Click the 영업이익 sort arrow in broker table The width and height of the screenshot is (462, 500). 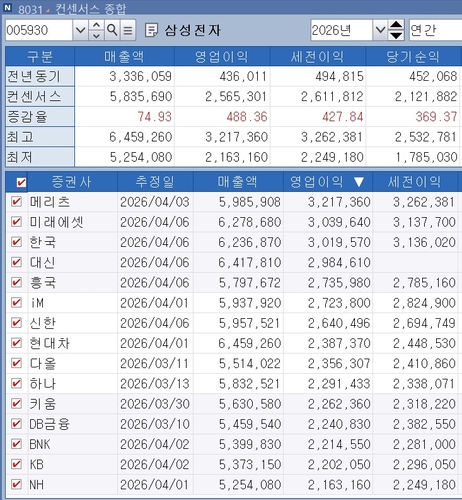(x=359, y=182)
